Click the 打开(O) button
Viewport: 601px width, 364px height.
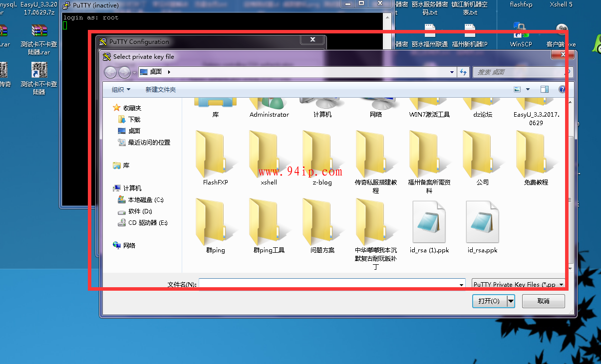point(489,301)
